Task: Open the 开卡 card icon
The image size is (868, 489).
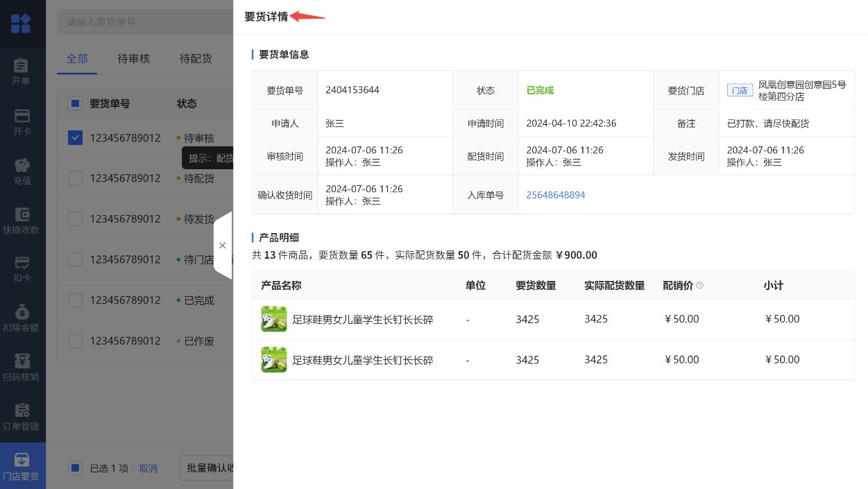Action: pos(22,116)
